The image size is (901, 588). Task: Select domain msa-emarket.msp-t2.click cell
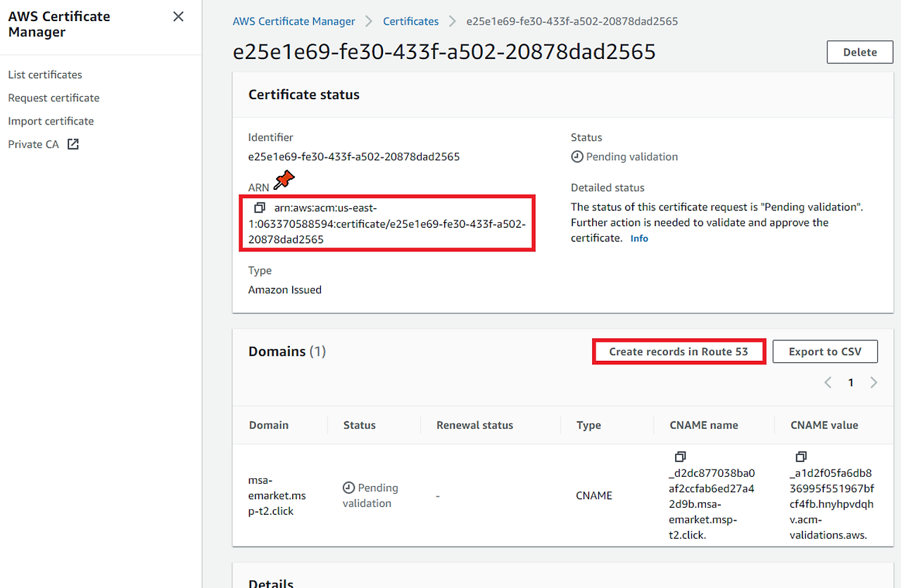(x=277, y=495)
